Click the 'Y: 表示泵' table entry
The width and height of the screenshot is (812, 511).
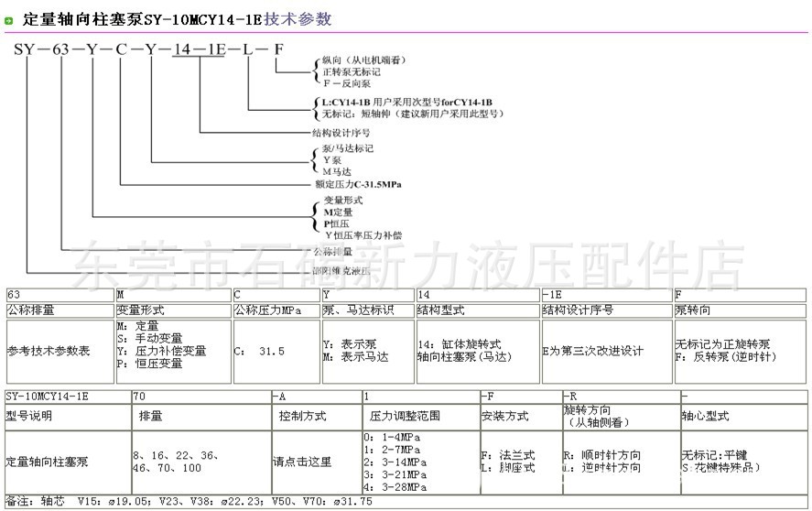[x=350, y=344]
